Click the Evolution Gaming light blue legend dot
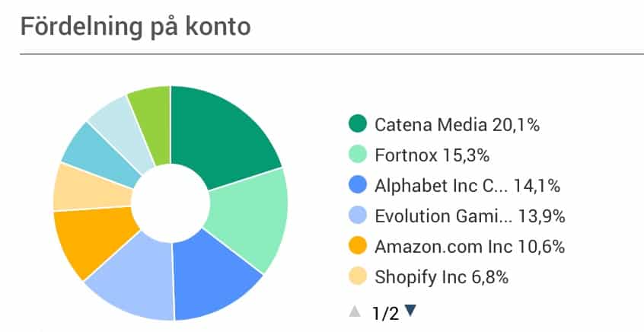 pos(357,215)
